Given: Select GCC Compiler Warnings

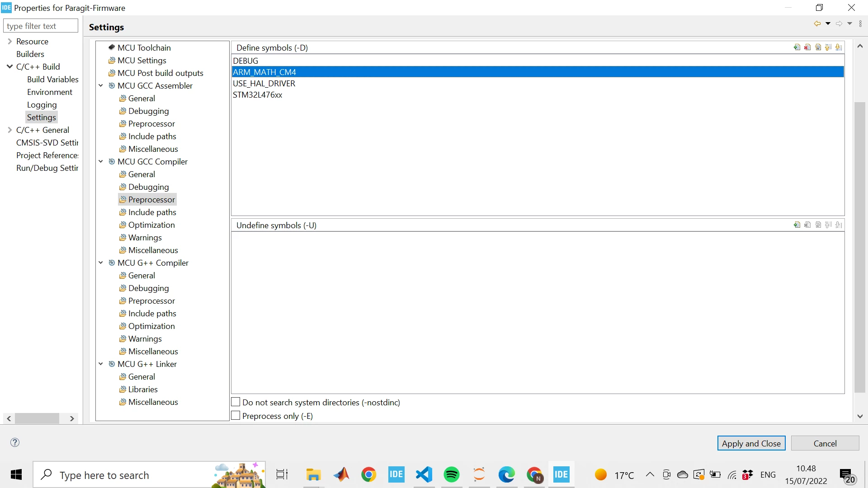Looking at the screenshot, I should tap(140, 237).
